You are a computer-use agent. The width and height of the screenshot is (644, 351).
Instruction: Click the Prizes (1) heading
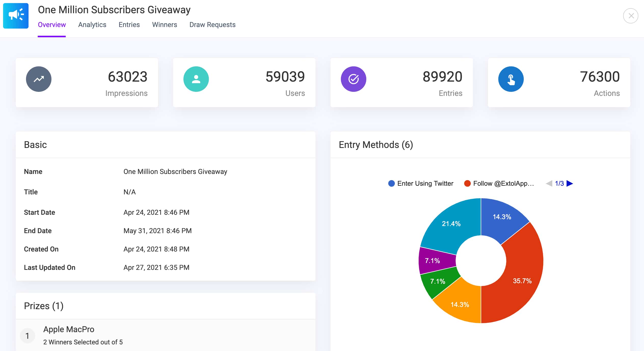[x=44, y=306]
